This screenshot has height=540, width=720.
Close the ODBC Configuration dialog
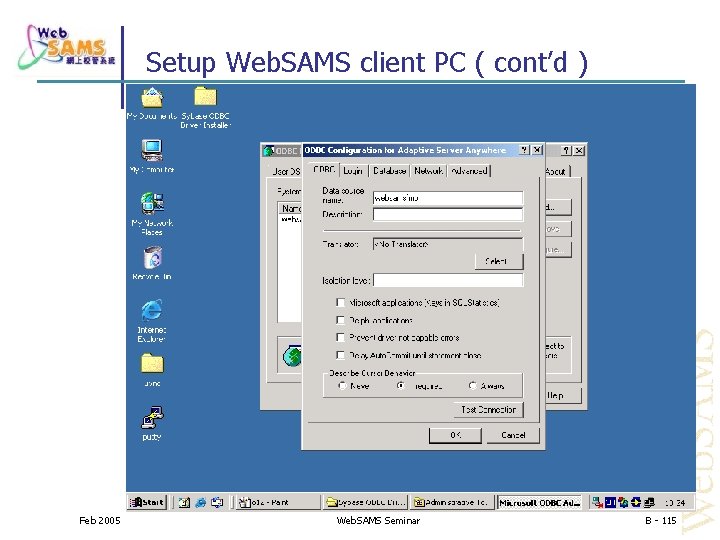(x=537, y=150)
